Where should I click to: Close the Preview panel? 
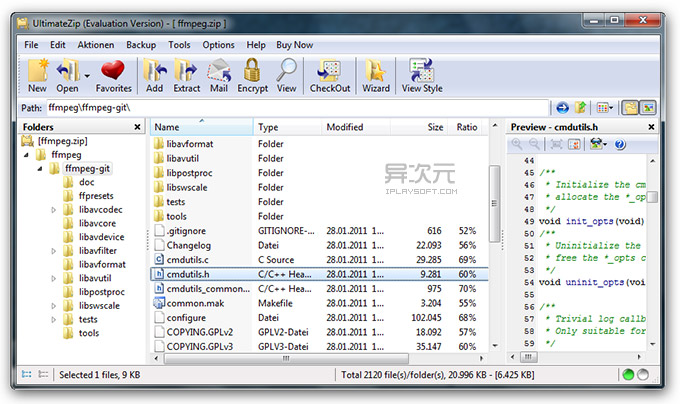[x=651, y=127]
